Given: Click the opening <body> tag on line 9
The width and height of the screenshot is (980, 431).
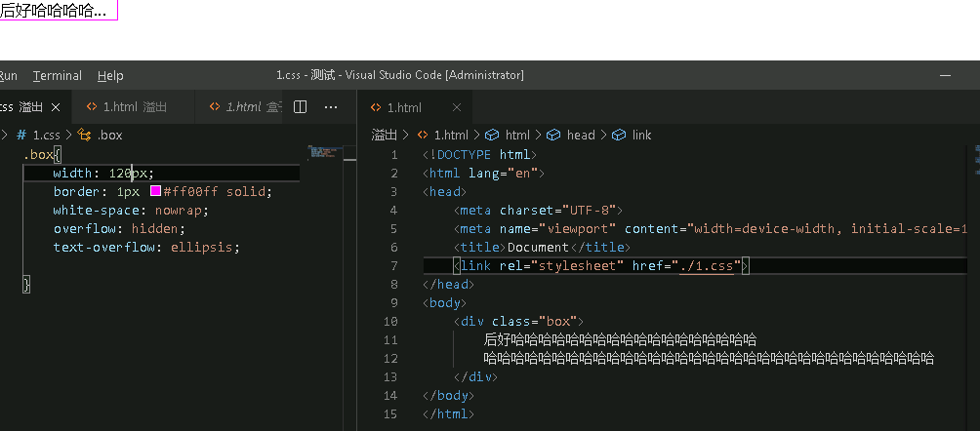Looking at the screenshot, I should [x=444, y=303].
